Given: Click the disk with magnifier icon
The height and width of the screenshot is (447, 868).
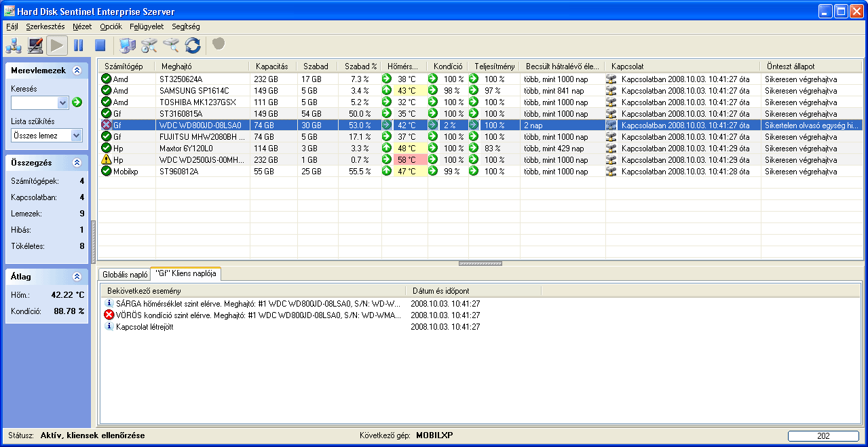Looking at the screenshot, I should coord(171,45).
